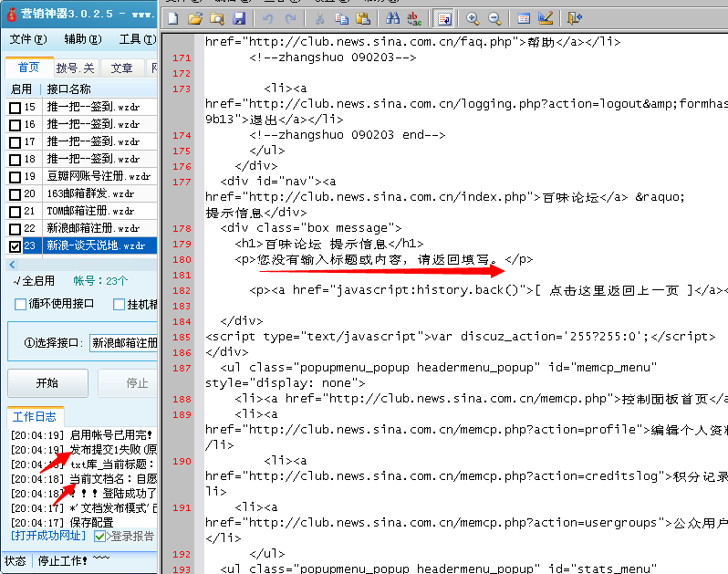Click code line with discuz_action script
The image size is (728, 574).
pos(460,336)
